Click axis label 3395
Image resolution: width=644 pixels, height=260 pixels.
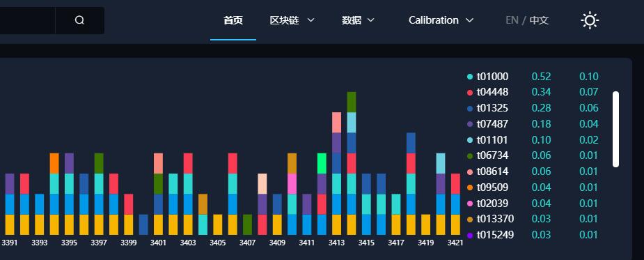point(69,243)
